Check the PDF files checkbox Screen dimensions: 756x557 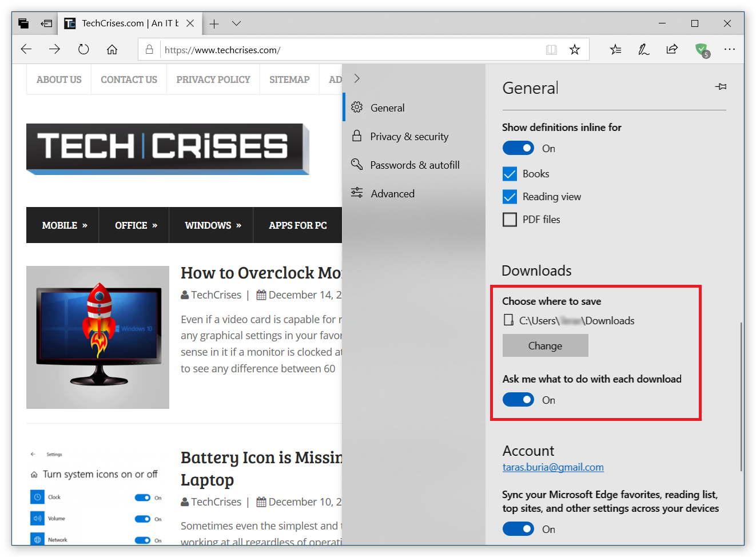510,220
